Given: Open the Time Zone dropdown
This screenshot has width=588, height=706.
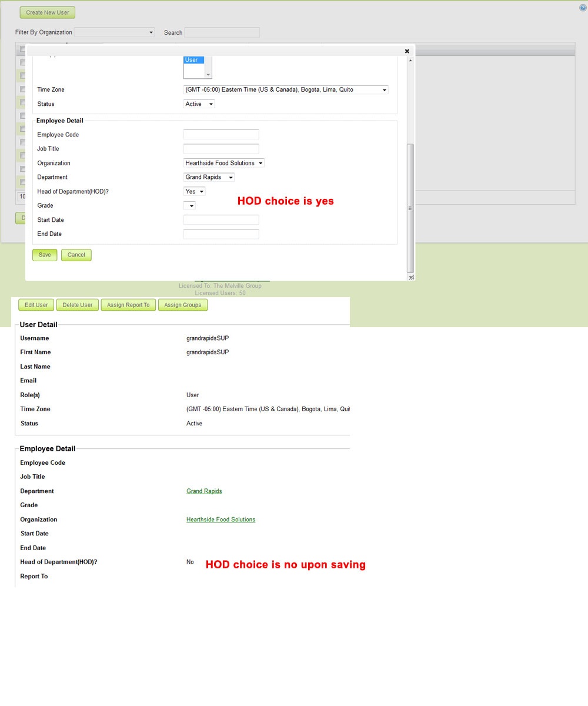Looking at the screenshot, I should point(286,90).
